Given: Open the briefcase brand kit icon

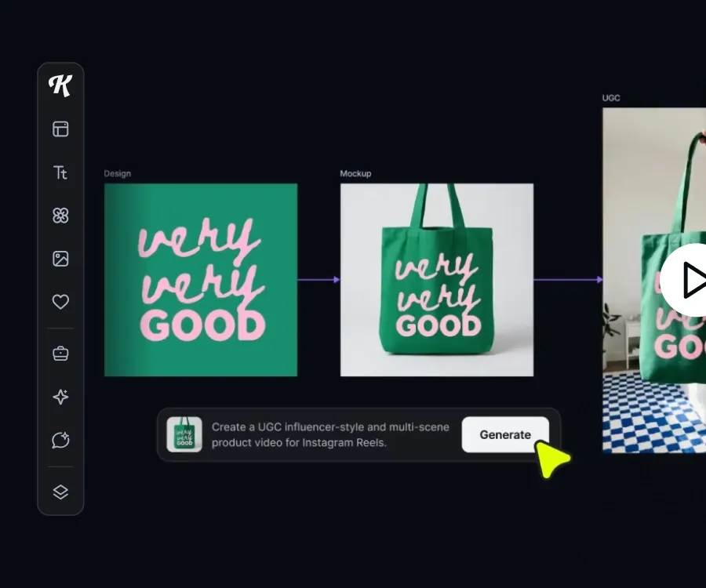Looking at the screenshot, I should click(x=60, y=354).
